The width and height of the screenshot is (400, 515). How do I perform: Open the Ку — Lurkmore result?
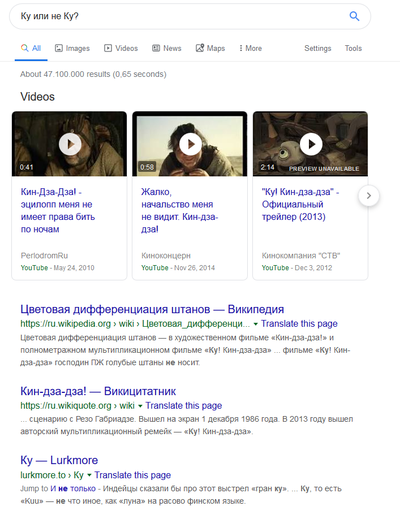point(59,460)
